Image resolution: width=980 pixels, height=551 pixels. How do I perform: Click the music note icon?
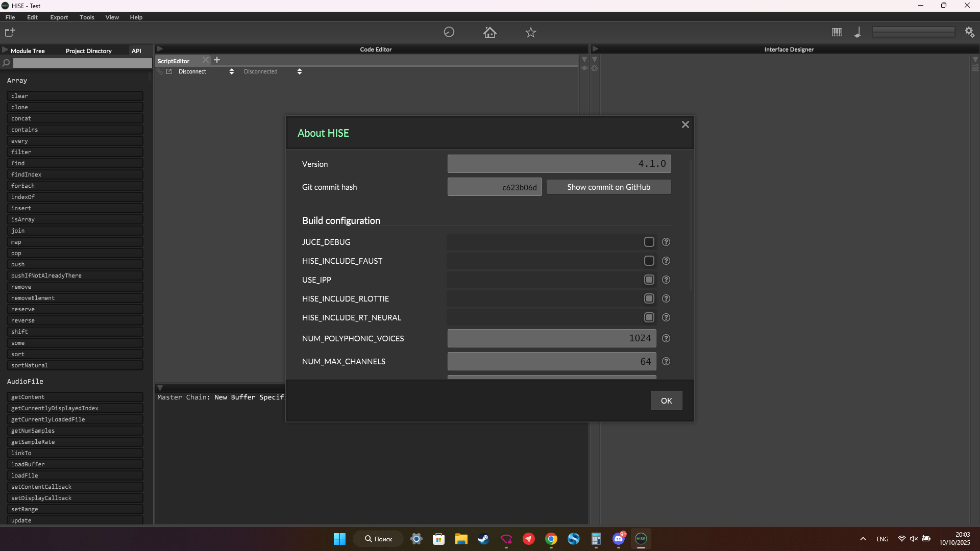tap(857, 32)
